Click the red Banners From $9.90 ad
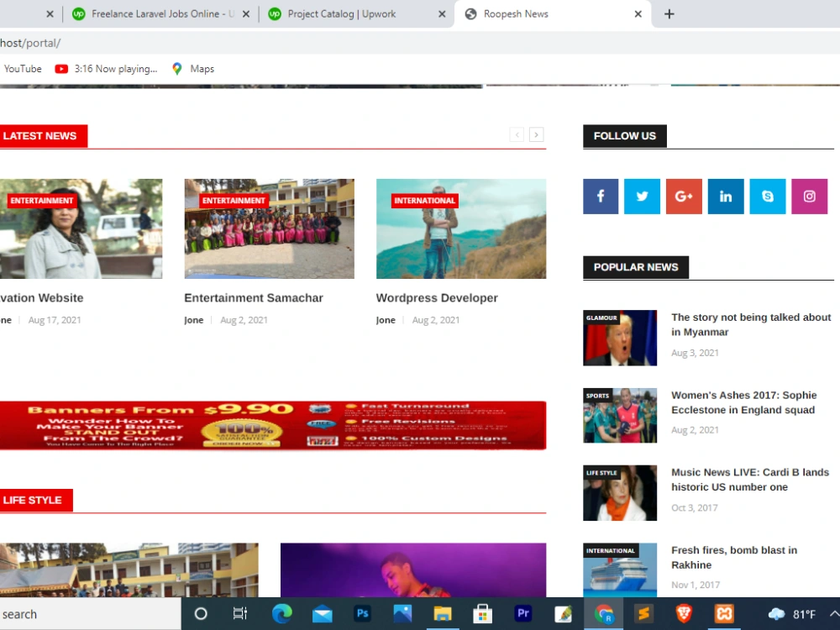Viewport: 840px width, 630px height. coord(273,425)
